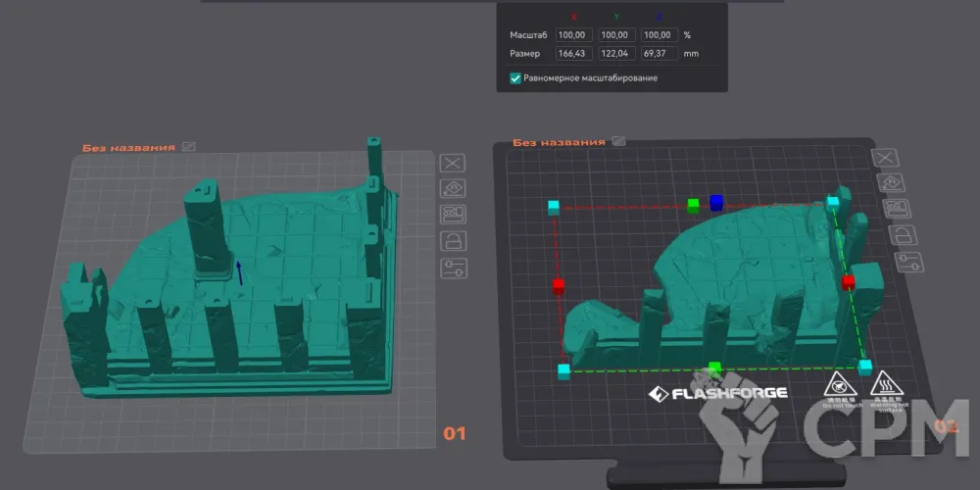Click the X scale percentage field

(x=574, y=35)
